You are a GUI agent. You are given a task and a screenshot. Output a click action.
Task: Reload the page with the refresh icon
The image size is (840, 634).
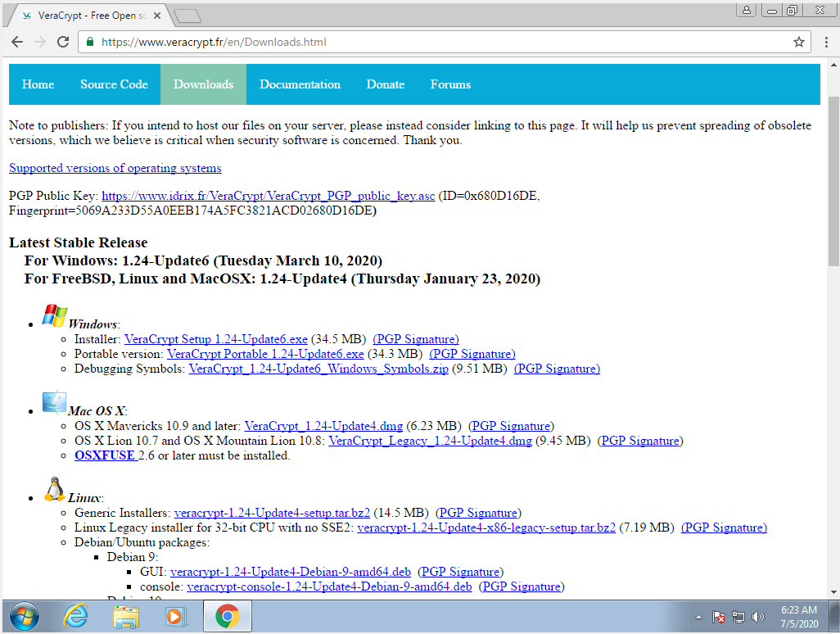click(63, 42)
